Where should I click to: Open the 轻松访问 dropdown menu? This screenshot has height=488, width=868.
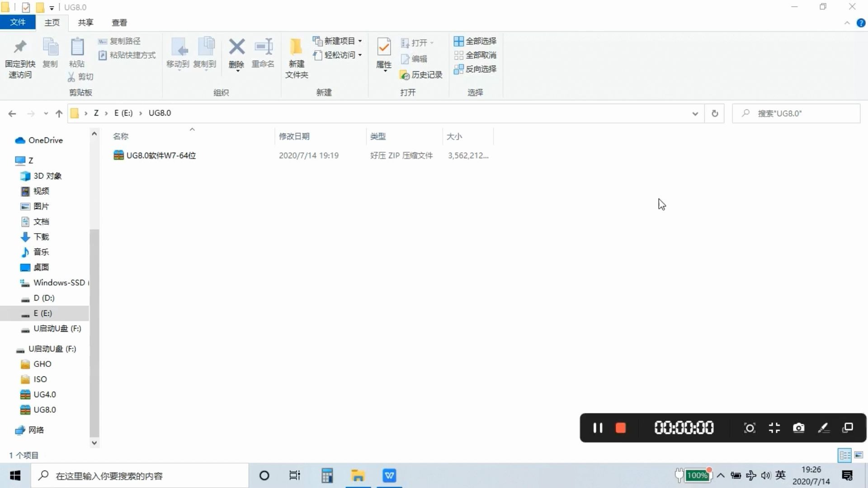[360, 55]
